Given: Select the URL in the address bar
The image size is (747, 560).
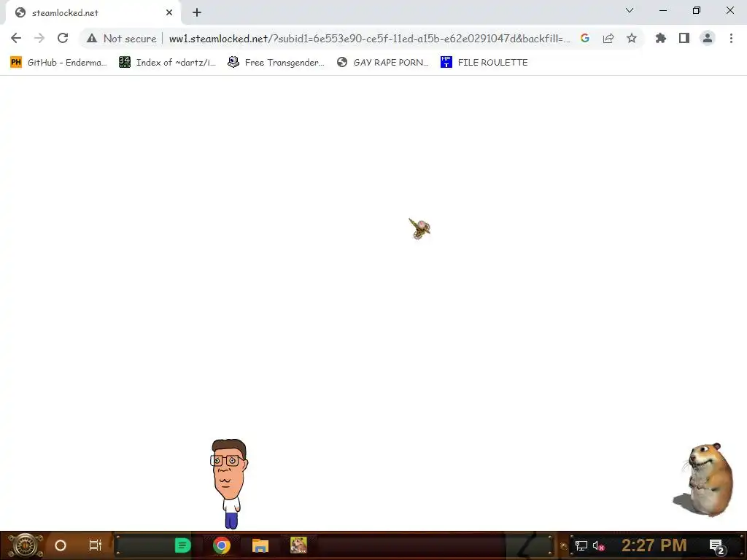Looking at the screenshot, I should 369,39.
